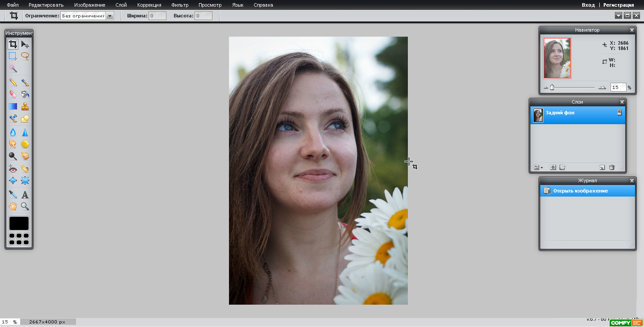Open the Редактировать menu
644x327 pixels.
[46, 5]
